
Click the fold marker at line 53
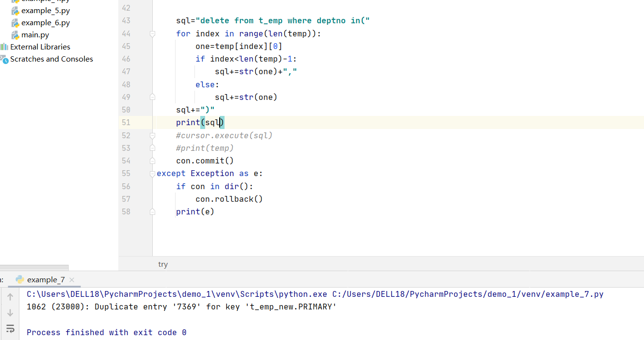pyautogui.click(x=152, y=148)
